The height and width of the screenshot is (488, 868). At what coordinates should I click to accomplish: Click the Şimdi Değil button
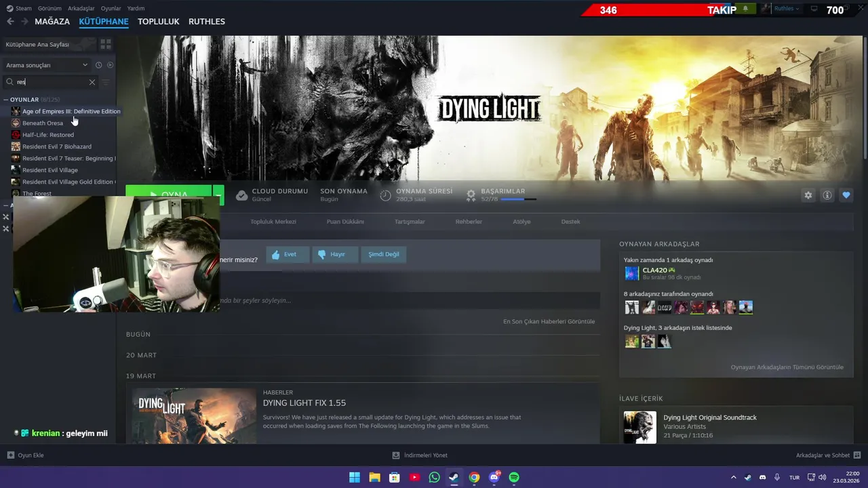tap(384, 254)
